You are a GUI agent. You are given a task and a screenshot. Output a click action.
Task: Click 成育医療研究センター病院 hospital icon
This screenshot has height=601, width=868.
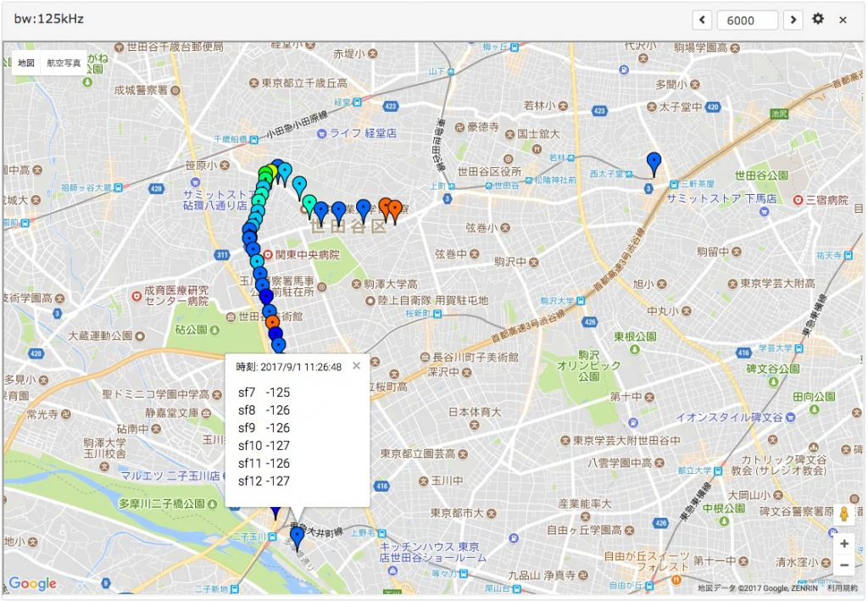pyautogui.click(x=136, y=296)
